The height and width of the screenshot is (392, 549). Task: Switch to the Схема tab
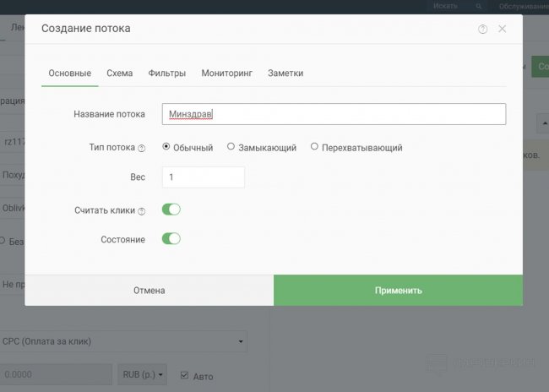[119, 73]
